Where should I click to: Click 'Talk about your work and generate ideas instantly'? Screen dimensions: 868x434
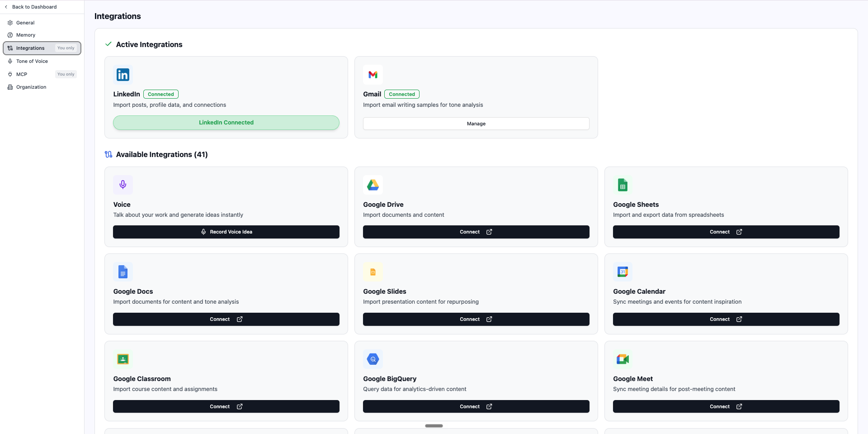pyautogui.click(x=178, y=215)
